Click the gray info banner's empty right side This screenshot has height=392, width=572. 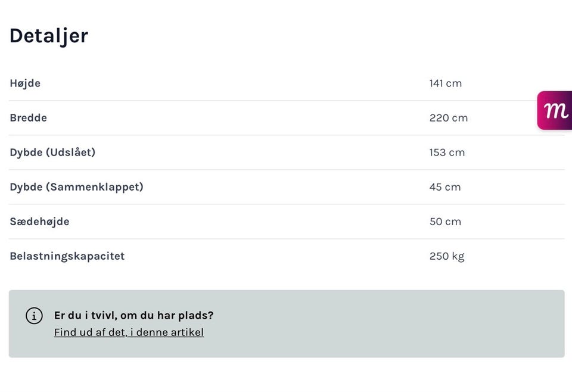417,324
